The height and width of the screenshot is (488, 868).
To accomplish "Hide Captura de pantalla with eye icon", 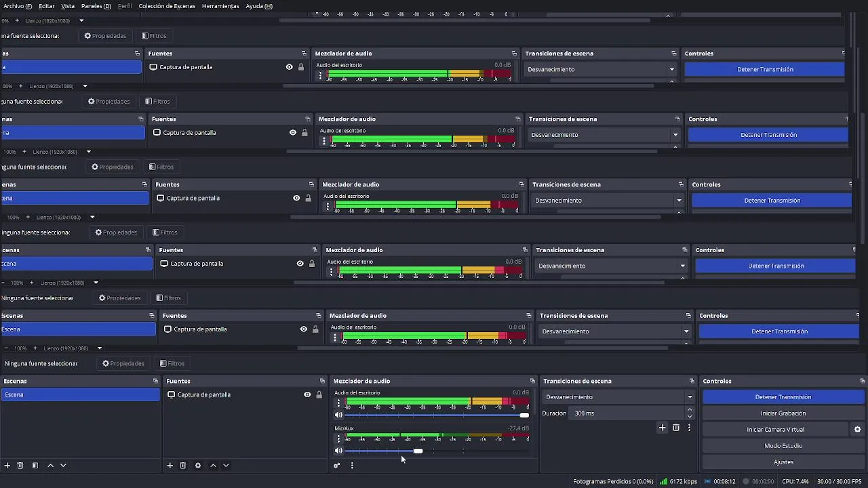I will click(307, 394).
